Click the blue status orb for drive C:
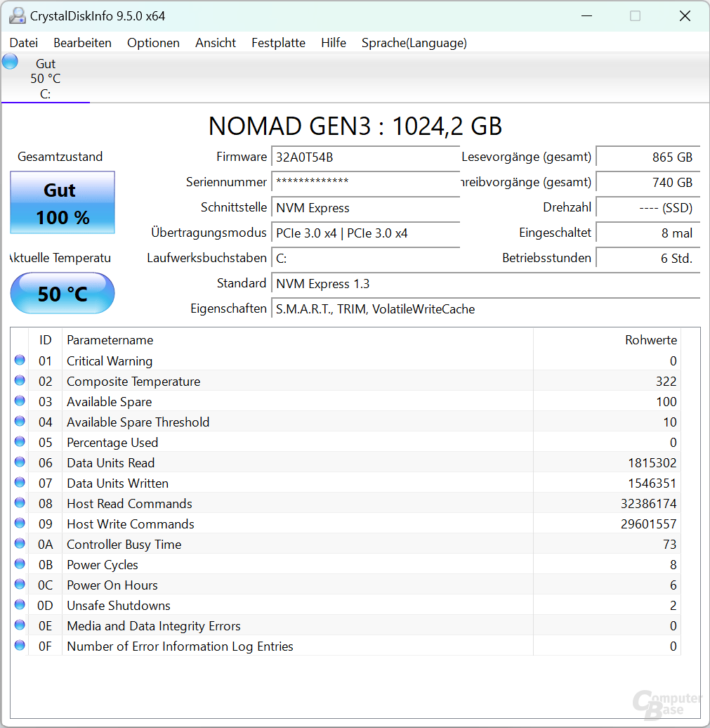Viewport: 710px width, 728px height. (10, 62)
